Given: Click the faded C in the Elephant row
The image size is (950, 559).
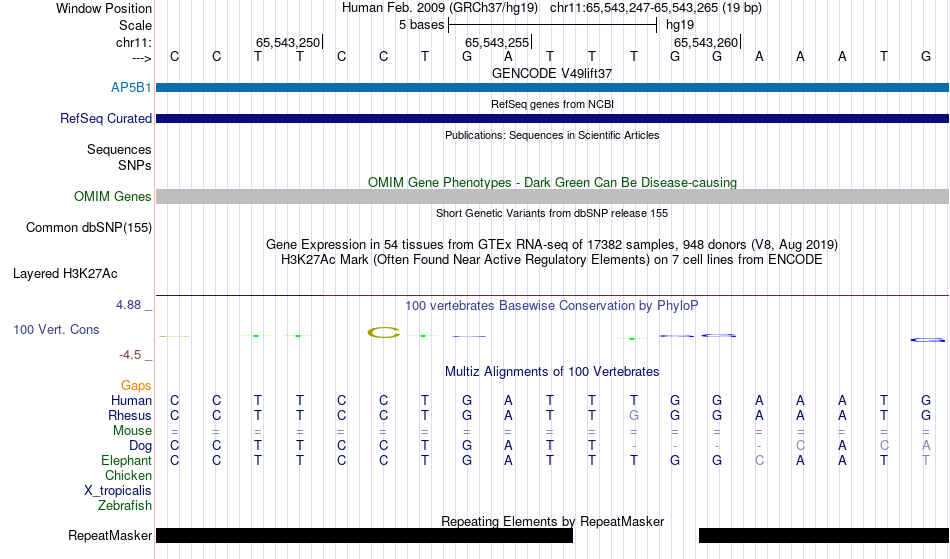Looking at the screenshot, I should click(759, 460).
